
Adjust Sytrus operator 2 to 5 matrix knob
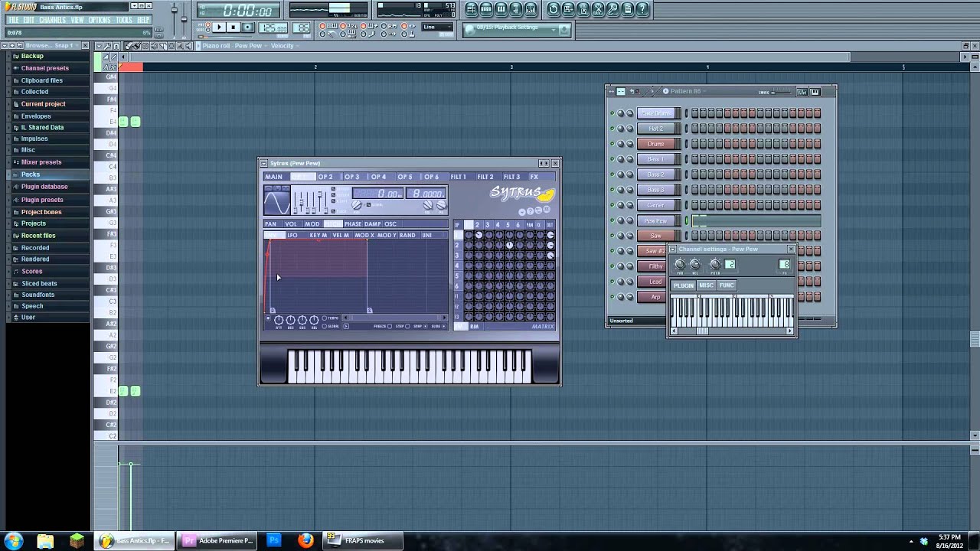pos(509,246)
